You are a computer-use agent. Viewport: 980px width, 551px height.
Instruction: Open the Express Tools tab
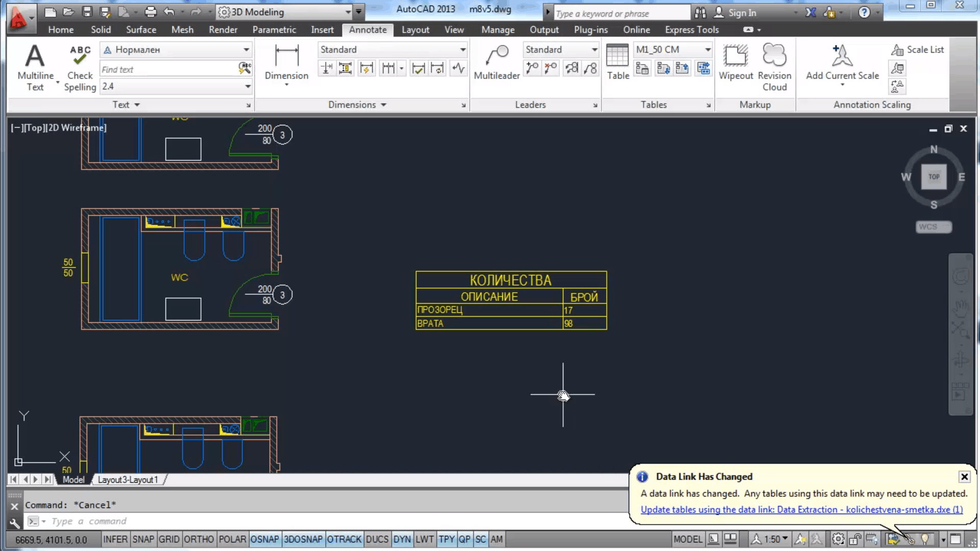(x=692, y=30)
